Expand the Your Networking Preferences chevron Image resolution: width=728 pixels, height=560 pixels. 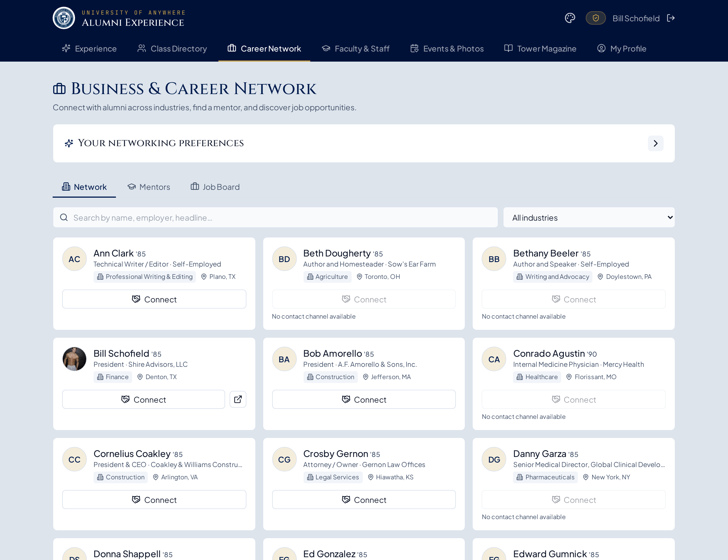point(656,143)
